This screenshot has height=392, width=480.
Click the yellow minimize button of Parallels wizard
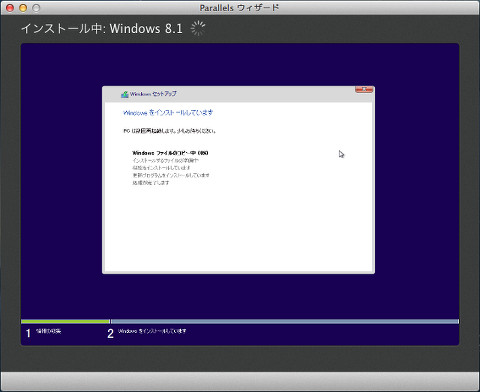click(23, 8)
